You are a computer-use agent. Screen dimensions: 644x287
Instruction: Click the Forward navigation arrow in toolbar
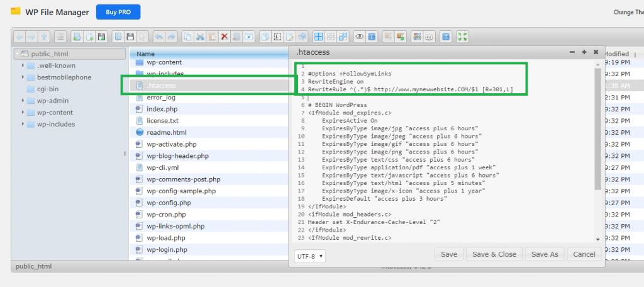point(31,37)
